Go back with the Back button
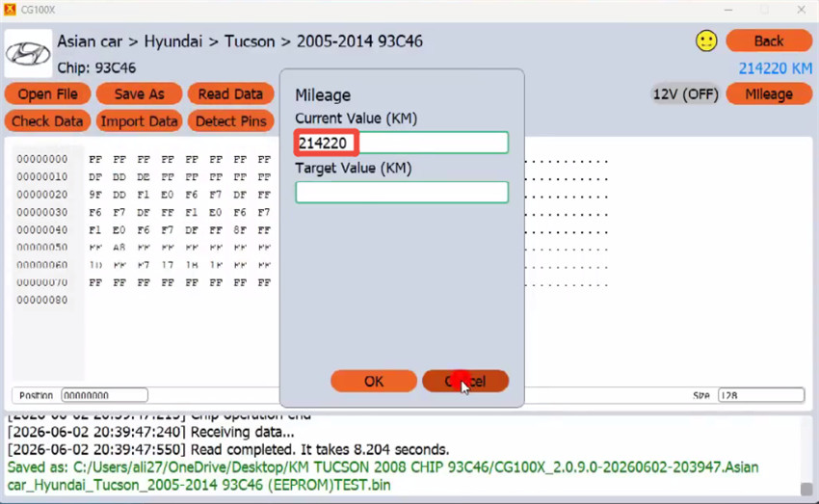Viewport: 819px width, 504px height. [768, 40]
